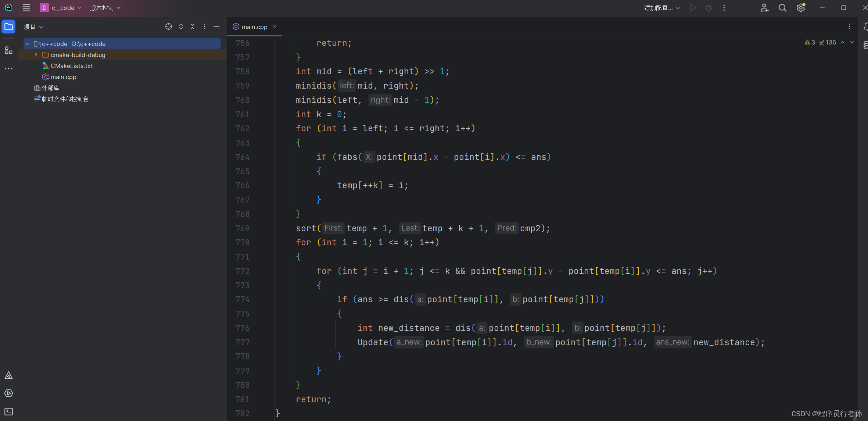Expand the cmake-build-debug folder

[x=36, y=55]
